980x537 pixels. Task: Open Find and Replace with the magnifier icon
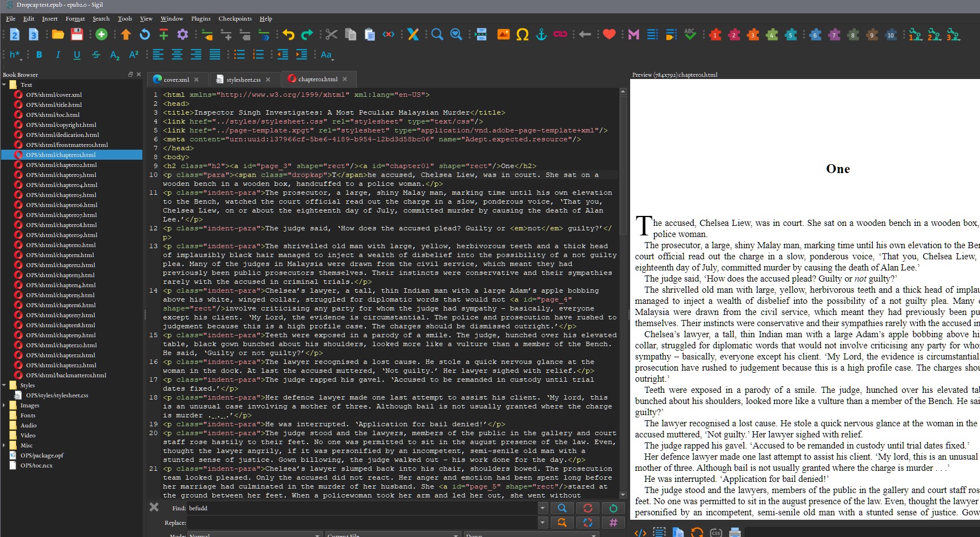(437, 35)
